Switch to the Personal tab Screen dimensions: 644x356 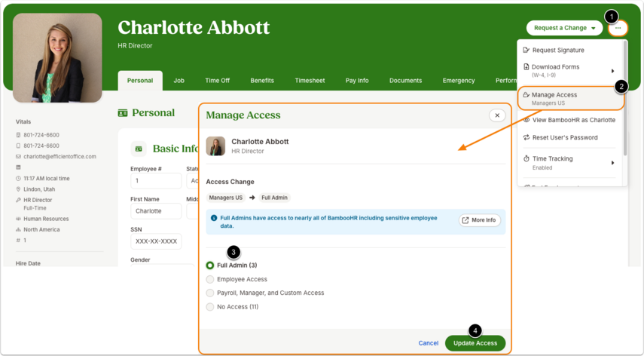(140, 81)
